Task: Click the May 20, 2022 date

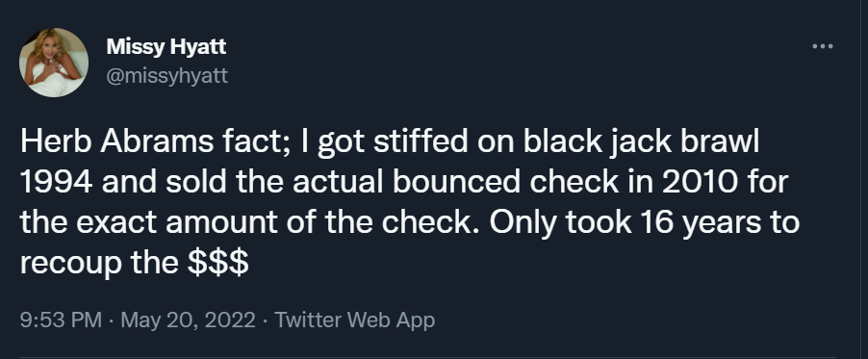Action: (189, 320)
